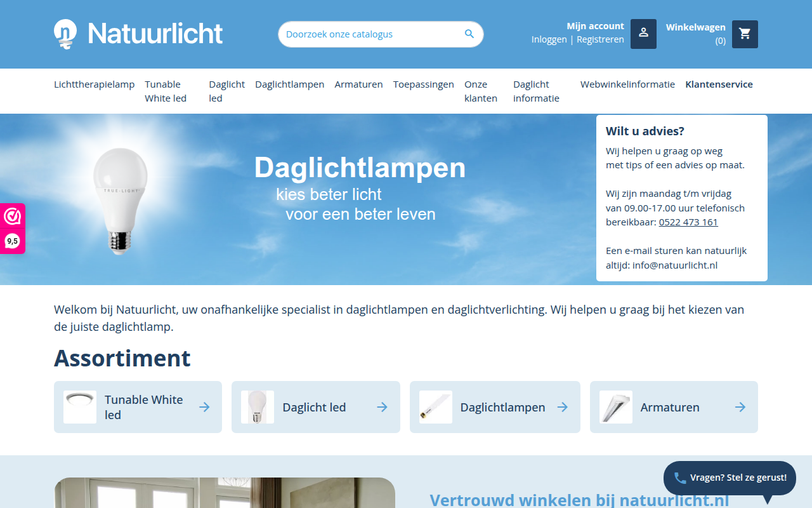The width and height of the screenshot is (812, 508).
Task: Click the Natuurlicht logo
Action: tap(138, 34)
